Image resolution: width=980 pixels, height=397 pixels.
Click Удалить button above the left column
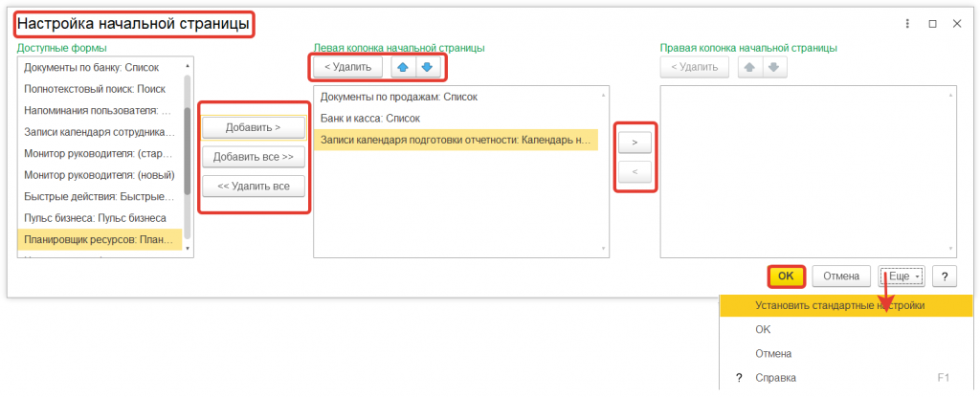point(348,67)
